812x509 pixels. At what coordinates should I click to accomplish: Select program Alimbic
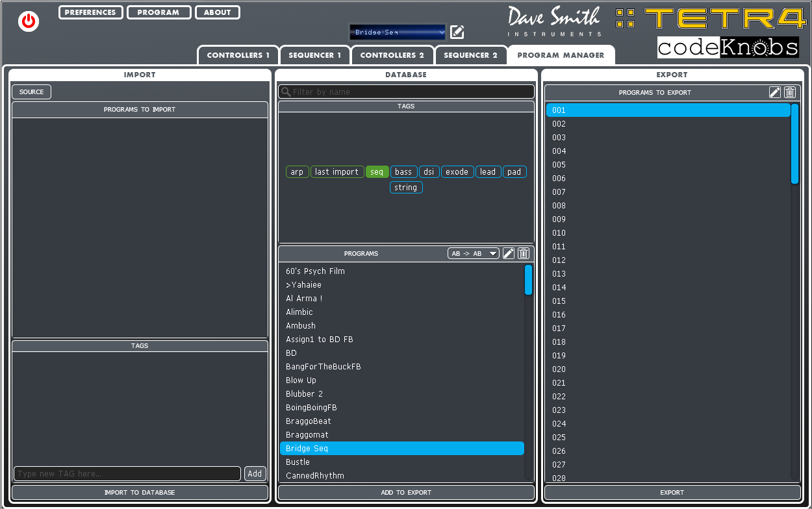[x=402, y=312]
